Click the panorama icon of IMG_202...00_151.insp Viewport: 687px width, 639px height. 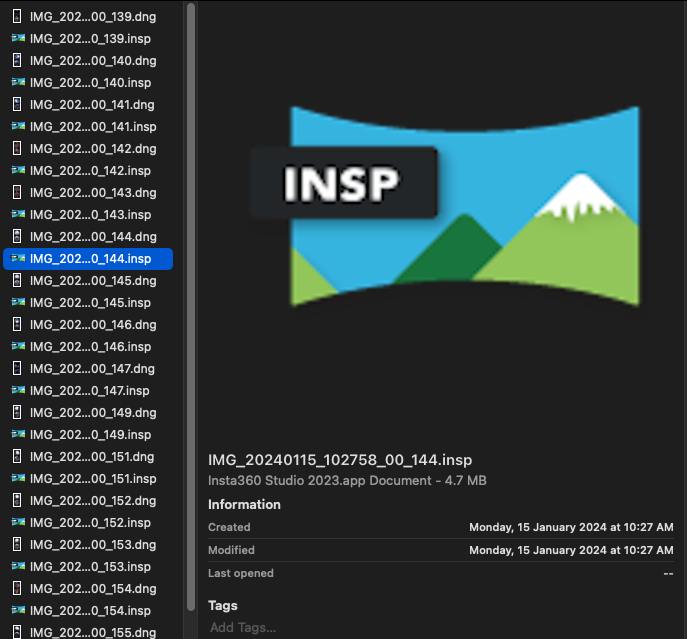18,478
